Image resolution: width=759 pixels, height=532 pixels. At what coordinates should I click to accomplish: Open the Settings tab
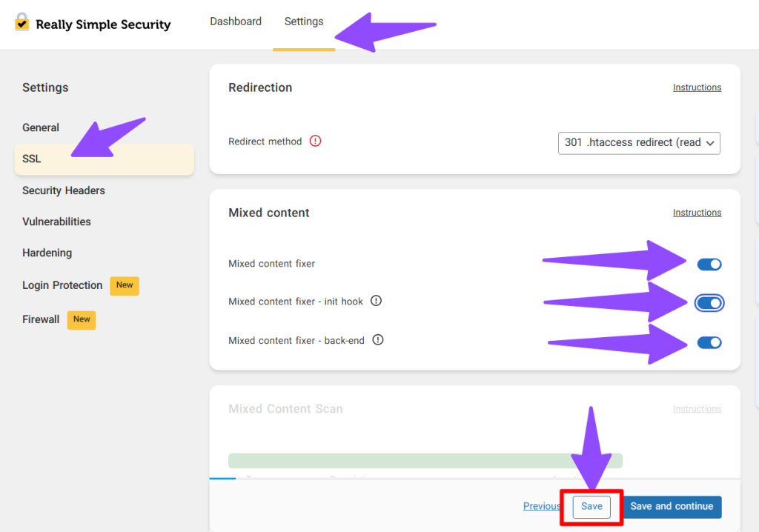304,21
